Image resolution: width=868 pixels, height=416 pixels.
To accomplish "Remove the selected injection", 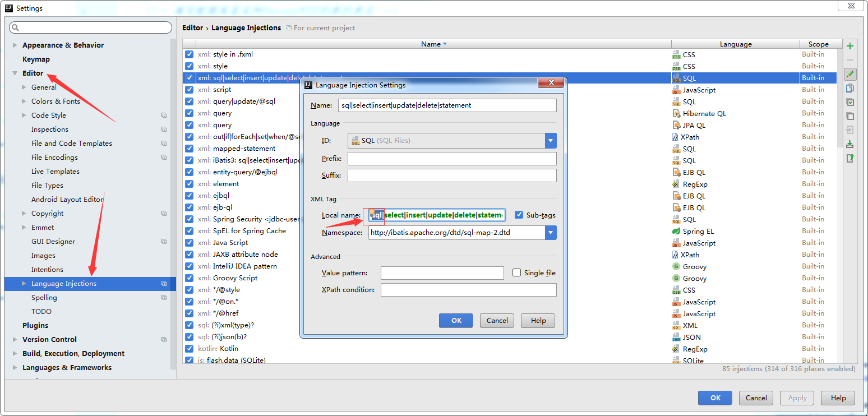I will [850, 60].
